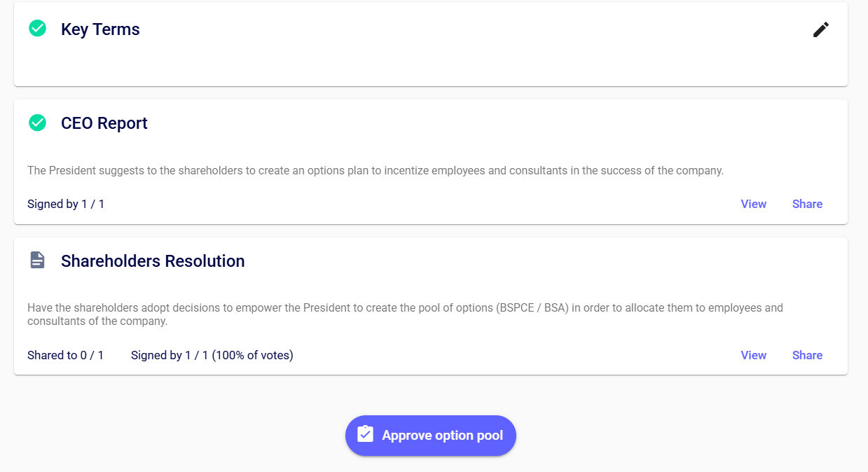Share the Shareholders Resolution document
Image resolution: width=868 pixels, height=472 pixels.
pos(807,355)
